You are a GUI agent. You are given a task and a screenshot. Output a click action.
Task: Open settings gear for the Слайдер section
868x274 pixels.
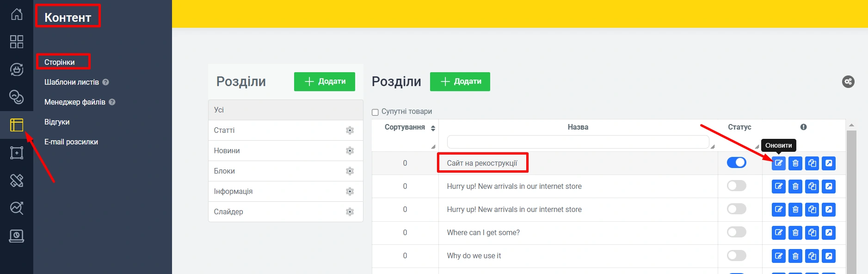(350, 212)
